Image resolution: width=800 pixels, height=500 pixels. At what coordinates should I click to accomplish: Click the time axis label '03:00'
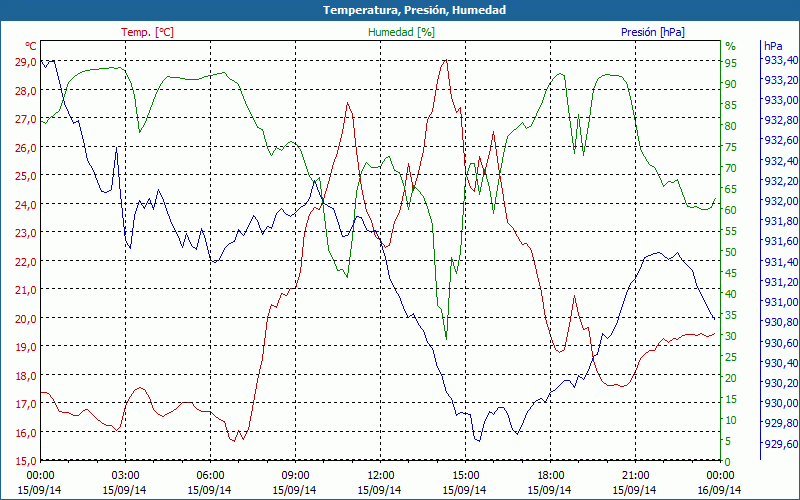click(x=126, y=474)
